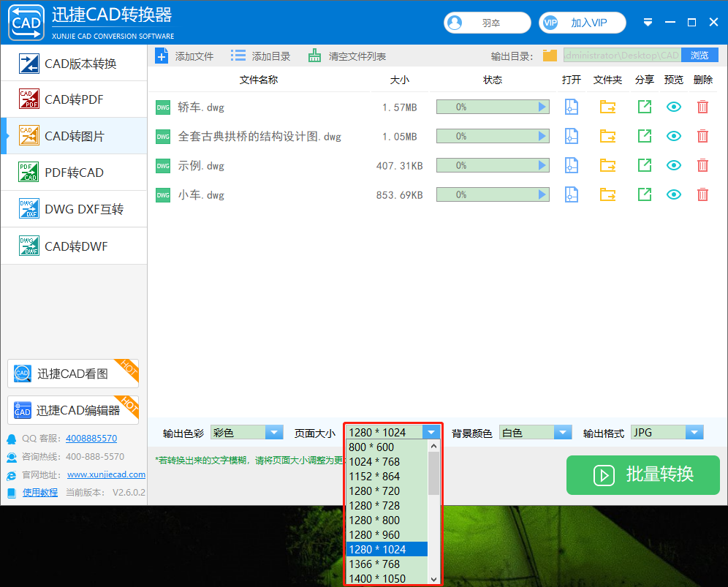Click the output directory folder icon
The width and height of the screenshot is (728, 587).
(550, 56)
